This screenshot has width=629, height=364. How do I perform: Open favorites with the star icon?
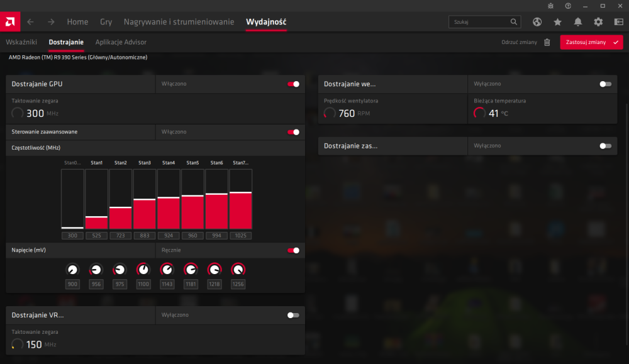coord(557,22)
